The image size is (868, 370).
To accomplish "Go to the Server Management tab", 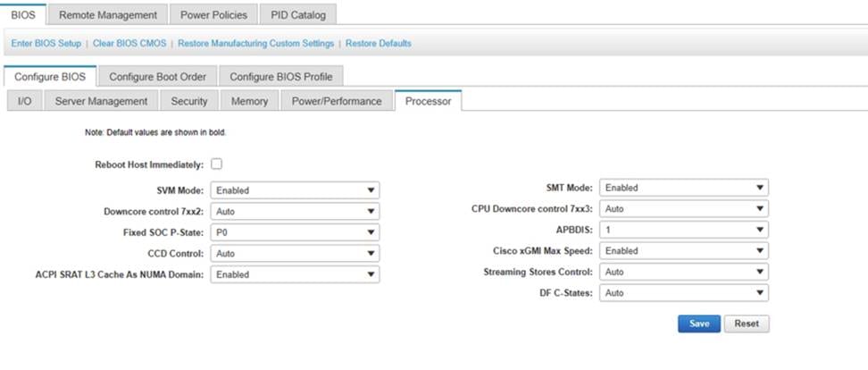I will click(101, 101).
